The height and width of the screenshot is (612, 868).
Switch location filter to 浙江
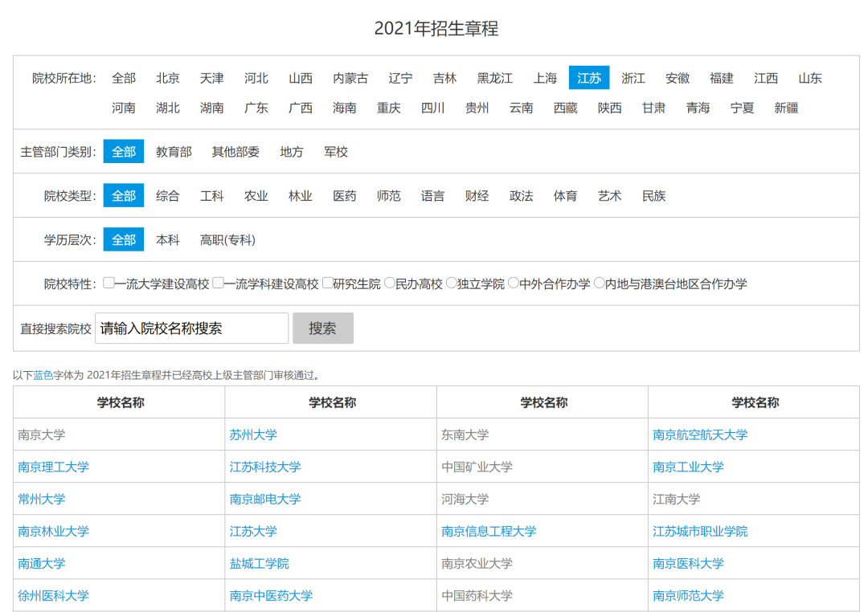pos(633,78)
